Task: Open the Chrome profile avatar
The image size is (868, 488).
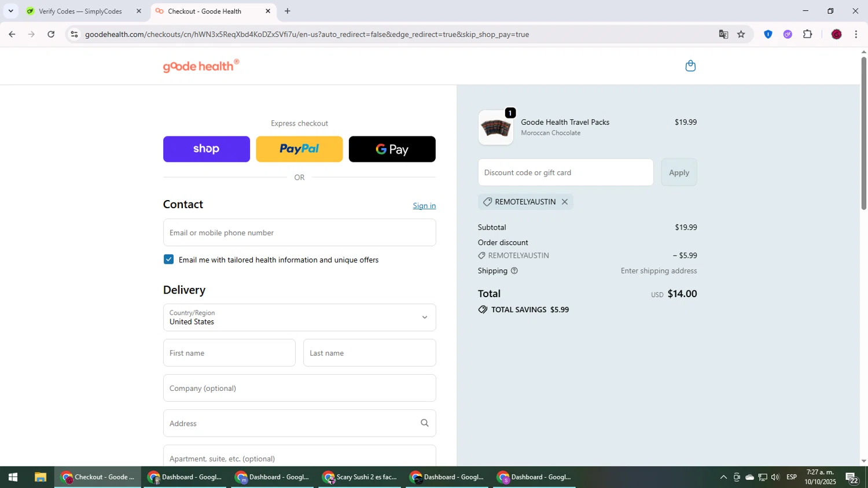Action: [x=836, y=34]
